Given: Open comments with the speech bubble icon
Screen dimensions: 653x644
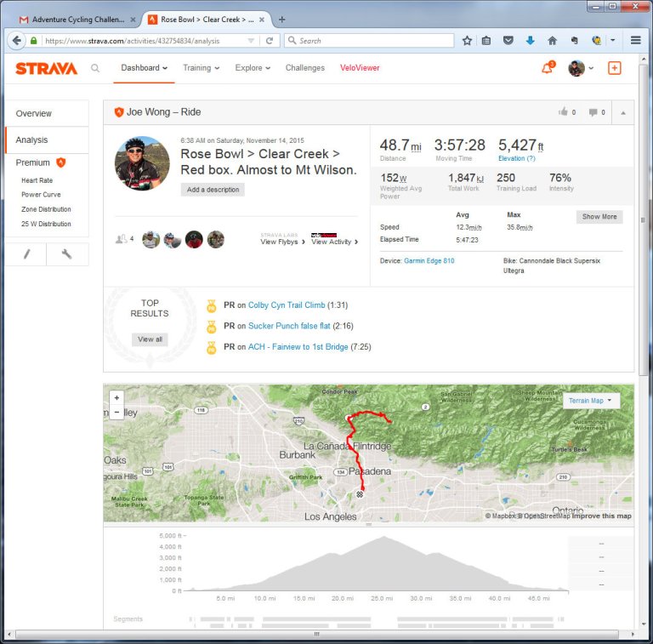Looking at the screenshot, I should (x=593, y=112).
